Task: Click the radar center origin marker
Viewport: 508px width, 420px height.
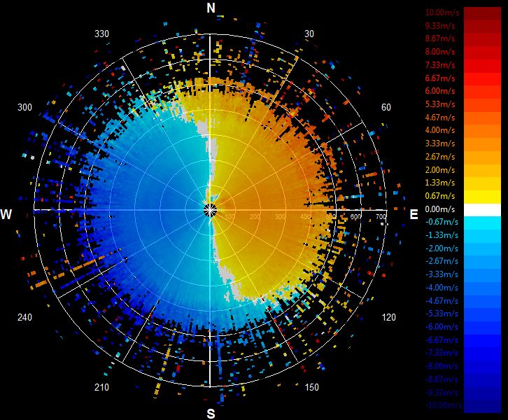Action: [210, 210]
